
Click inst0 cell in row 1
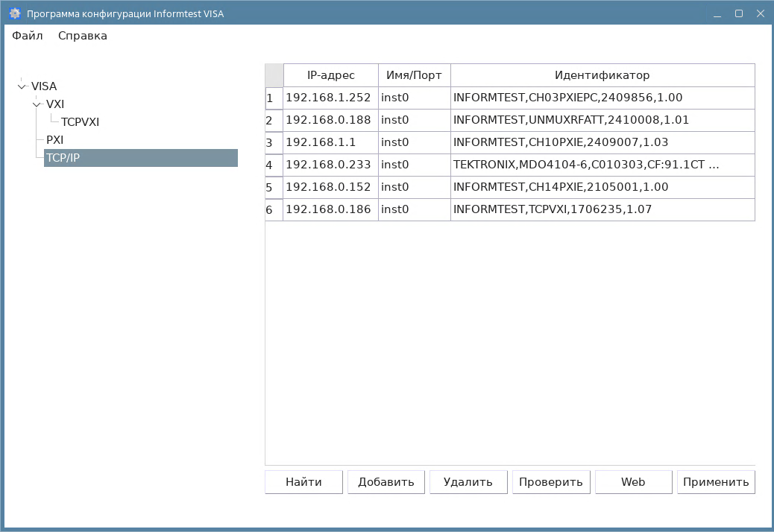tap(414, 98)
